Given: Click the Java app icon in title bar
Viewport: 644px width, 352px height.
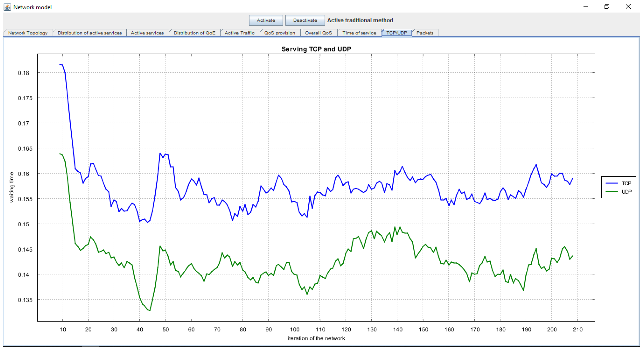Looking at the screenshot, I should [7, 7].
